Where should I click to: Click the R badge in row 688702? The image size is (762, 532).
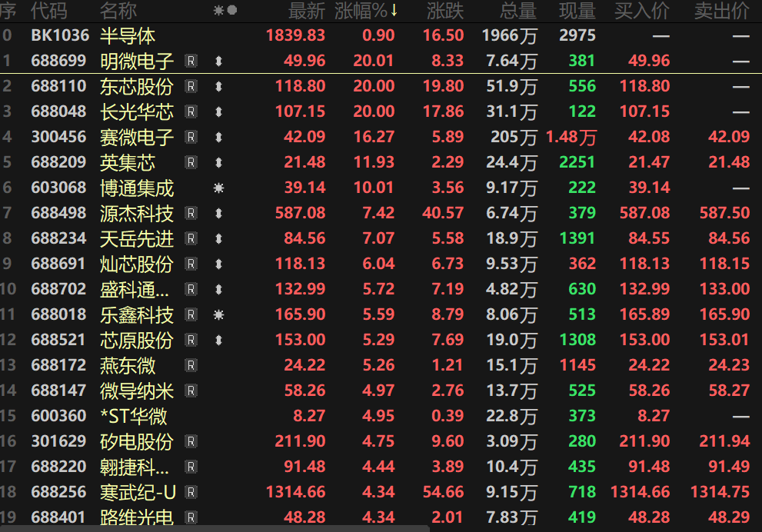pyautogui.click(x=191, y=289)
